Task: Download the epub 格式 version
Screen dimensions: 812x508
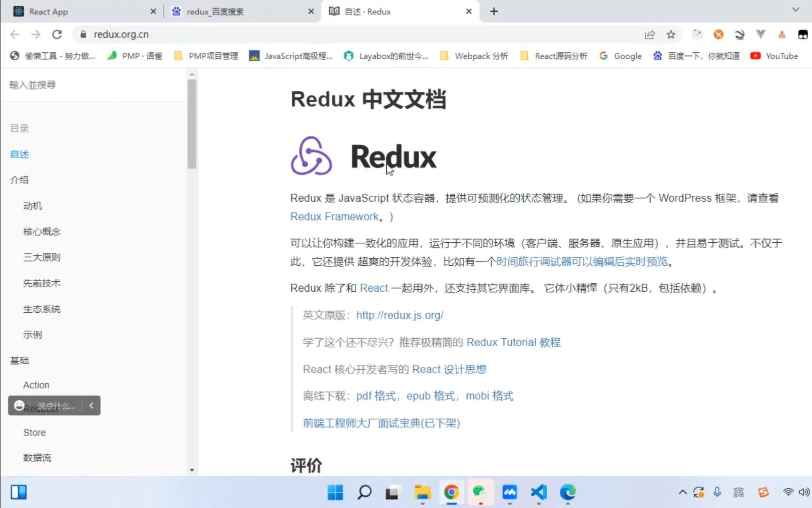Action: [431, 396]
